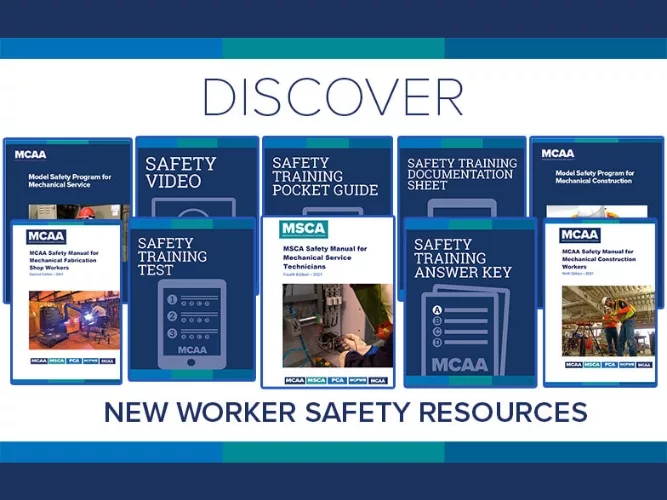Click the MSCA logo on the service manual

click(x=303, y=229)
